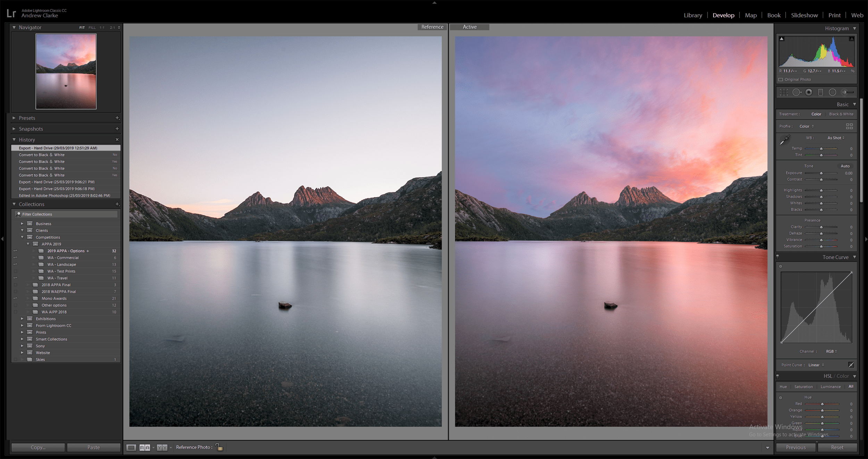Switch treatment to Black & White

[x=841, y=114]
